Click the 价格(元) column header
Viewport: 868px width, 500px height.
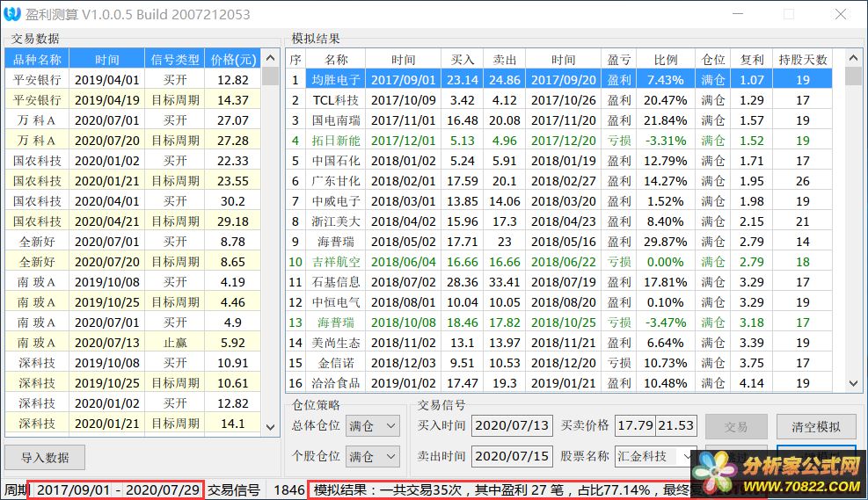(233, 59)
